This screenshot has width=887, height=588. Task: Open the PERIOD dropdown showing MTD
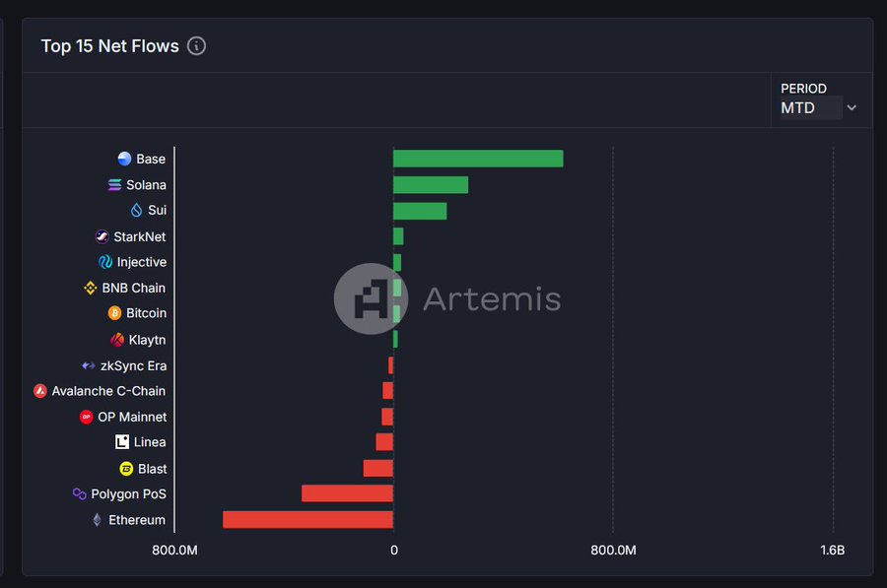click(819, 107)
